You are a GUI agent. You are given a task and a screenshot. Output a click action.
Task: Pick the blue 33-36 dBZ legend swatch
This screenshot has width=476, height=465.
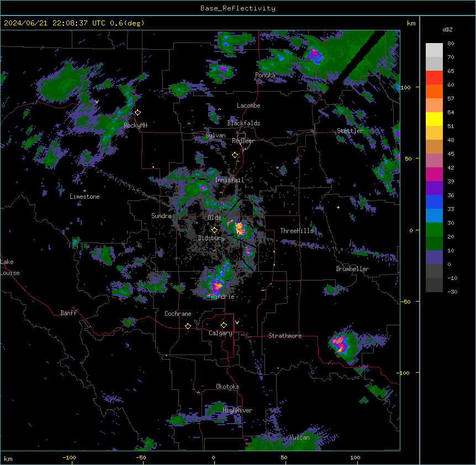coord(434,202)
